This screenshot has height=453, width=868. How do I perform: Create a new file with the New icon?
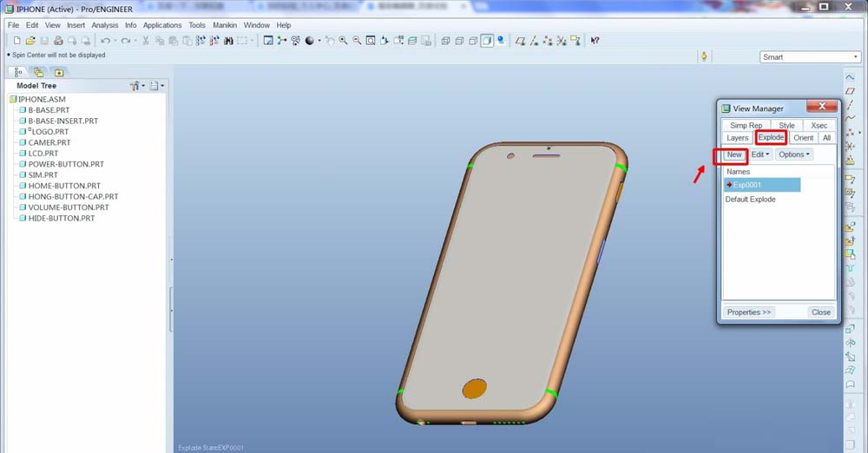(x=16, y=41)
